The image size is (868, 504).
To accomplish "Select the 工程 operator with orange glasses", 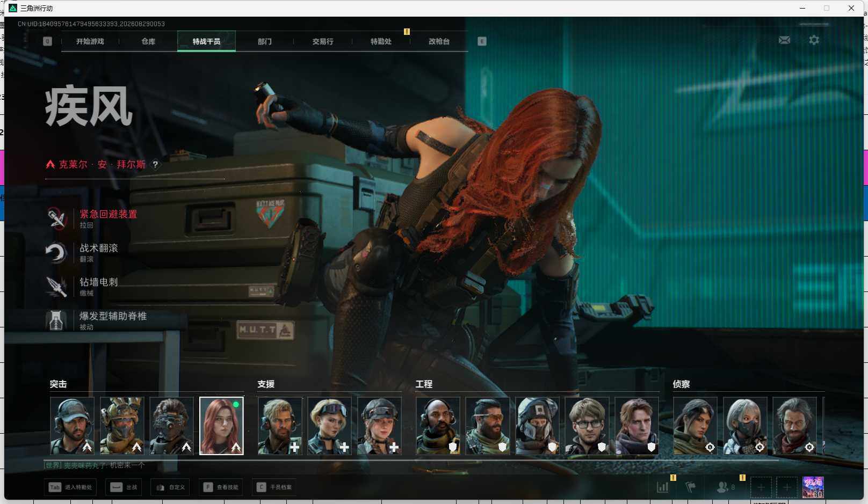I will click(x=488, y=426).
